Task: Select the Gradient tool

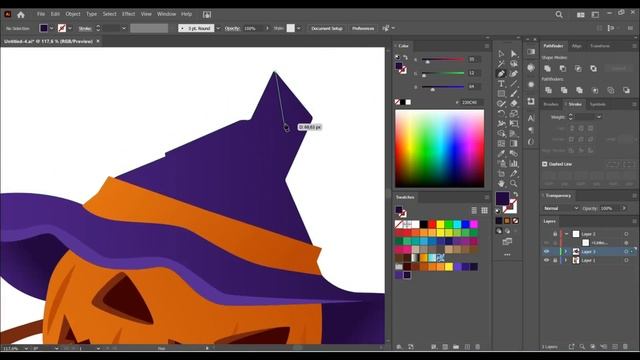Action: (514, 144)
